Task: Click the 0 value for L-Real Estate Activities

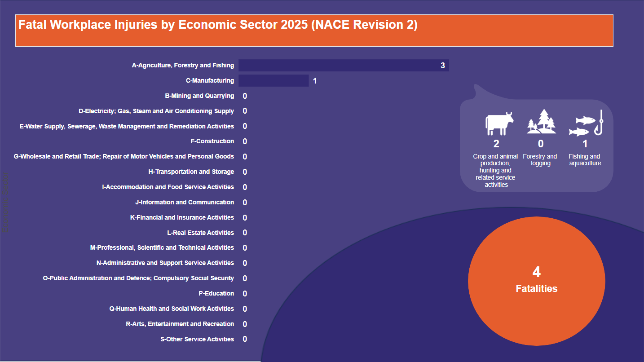Action: pyautogui.click(x=245, y=233)
